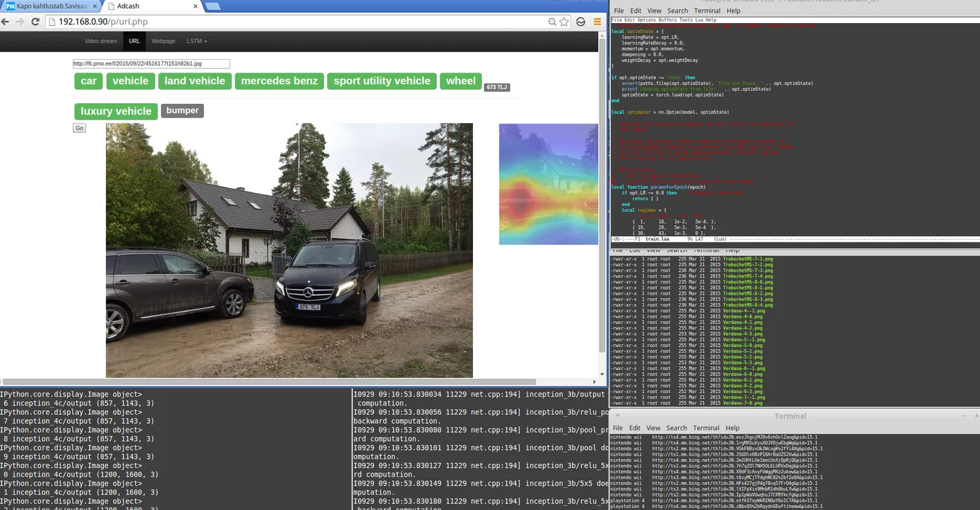Open View menu in top terminal window

[654, 11]
